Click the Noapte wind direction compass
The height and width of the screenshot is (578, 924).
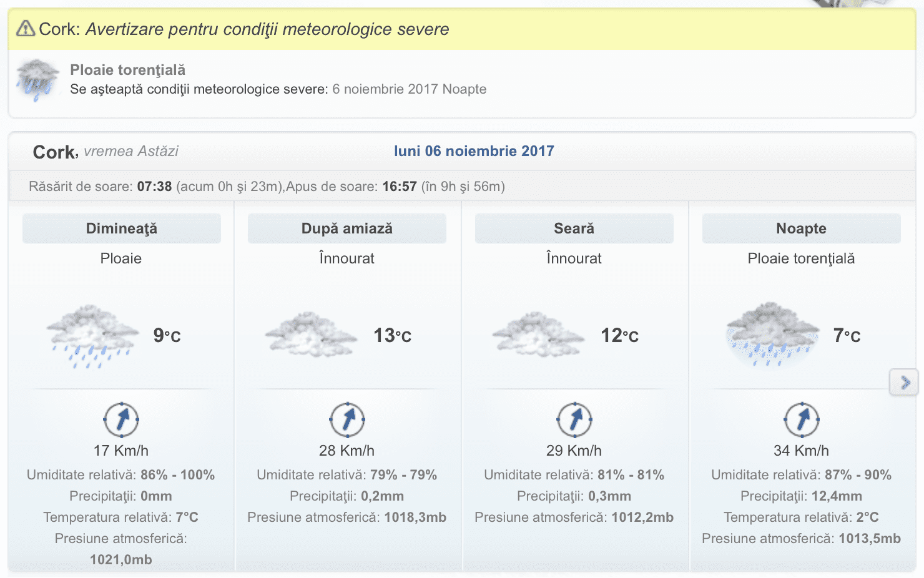802,419
